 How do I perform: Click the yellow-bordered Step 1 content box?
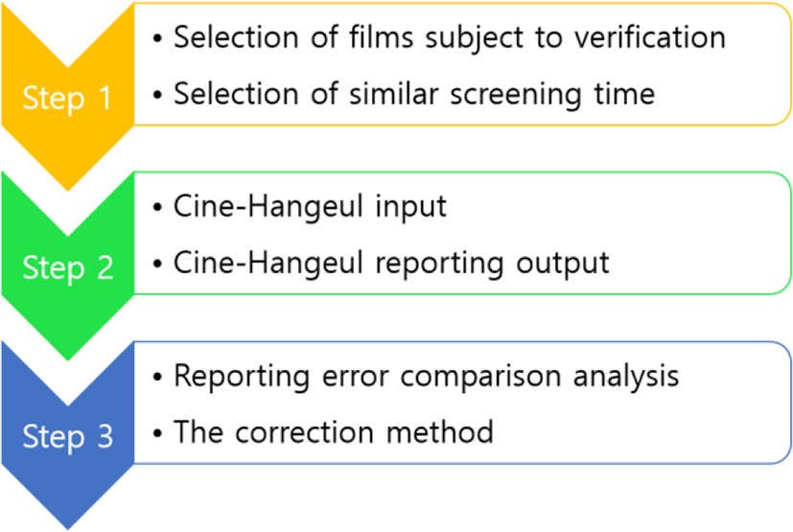[462, 63]
